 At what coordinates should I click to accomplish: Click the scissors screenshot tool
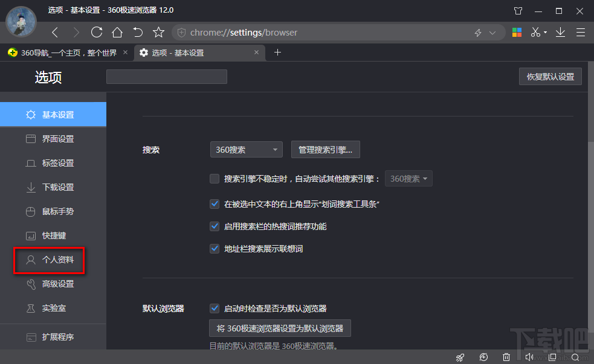tap(535, 33)
